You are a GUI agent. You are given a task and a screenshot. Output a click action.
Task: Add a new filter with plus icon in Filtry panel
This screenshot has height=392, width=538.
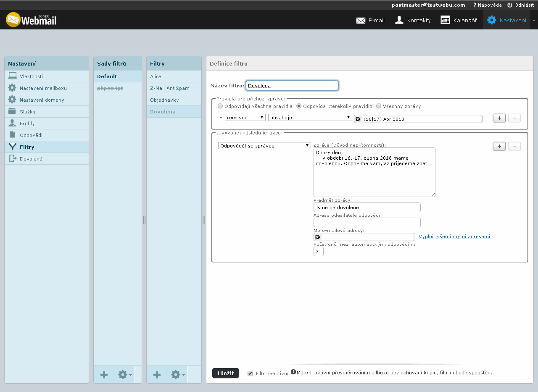pos(157,375)
